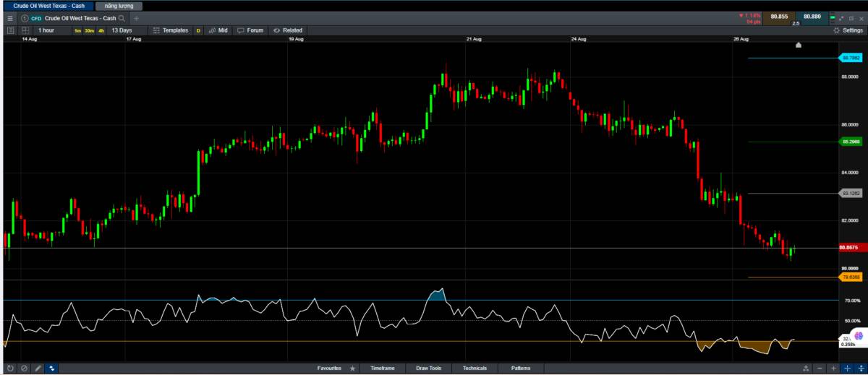This screenshot has width=868, height=375.
Task: Click the gray 83.1282 price level tag
Action: tap(851, 194)
